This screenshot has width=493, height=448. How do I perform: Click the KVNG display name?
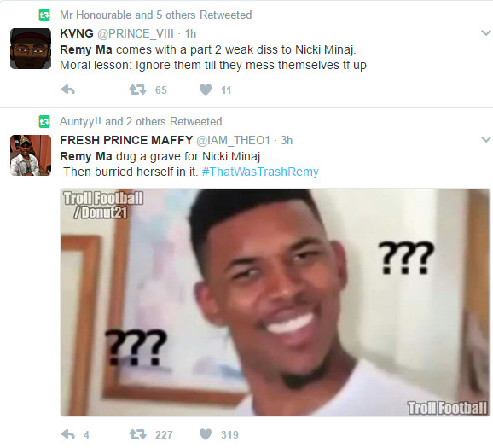pos(77,33)
